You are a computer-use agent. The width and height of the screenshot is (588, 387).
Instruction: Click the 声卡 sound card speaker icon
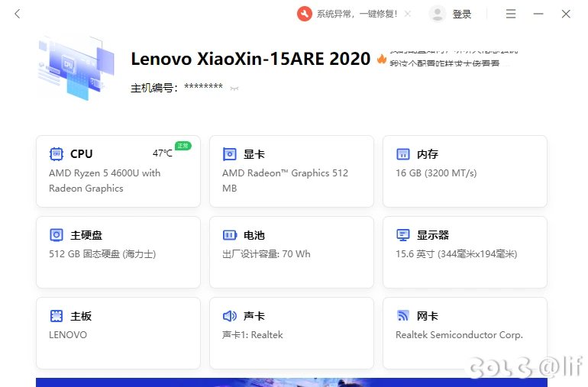(x=230, y=316)
